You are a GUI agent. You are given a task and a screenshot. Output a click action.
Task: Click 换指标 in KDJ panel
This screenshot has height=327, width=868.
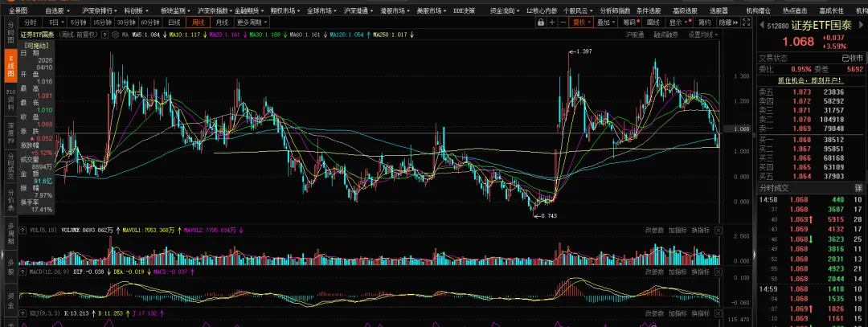click(700, 313)
